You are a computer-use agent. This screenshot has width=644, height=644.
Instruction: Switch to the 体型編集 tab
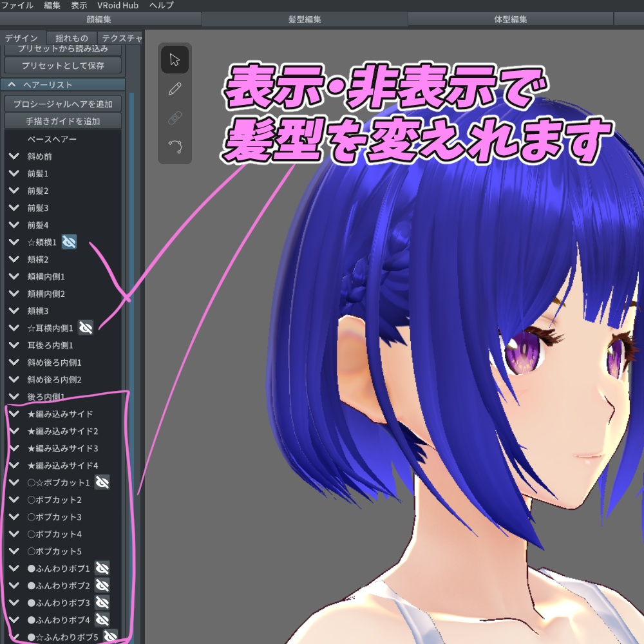click(x=512, y=19)
